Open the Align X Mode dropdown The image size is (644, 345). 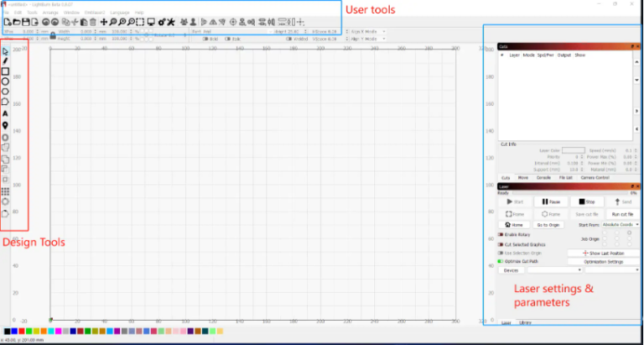(368, 32)
